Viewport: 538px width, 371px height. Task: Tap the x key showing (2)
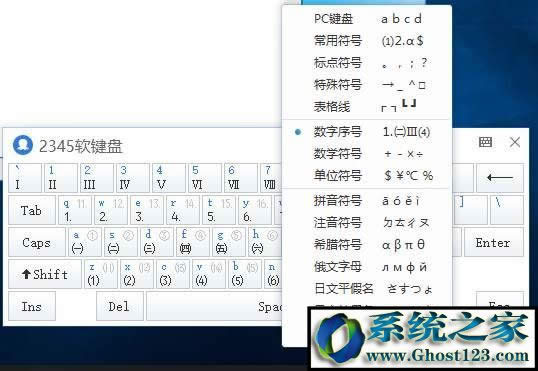point(137,274)
